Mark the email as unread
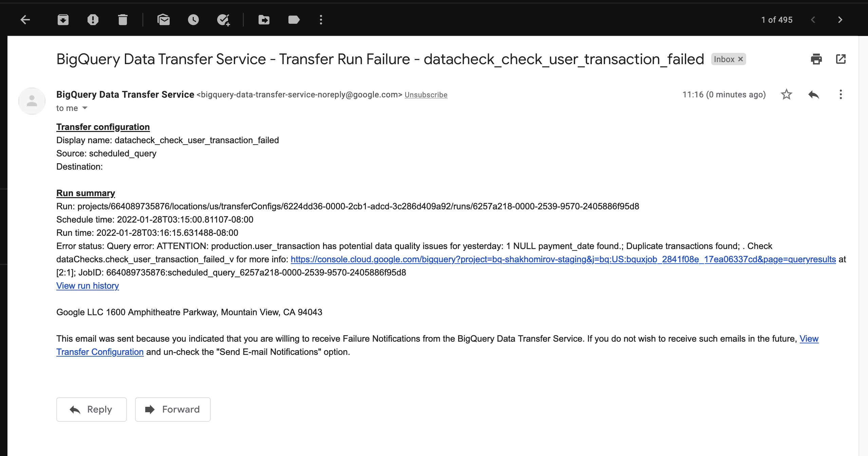868x456 pixels. (164, 19)
